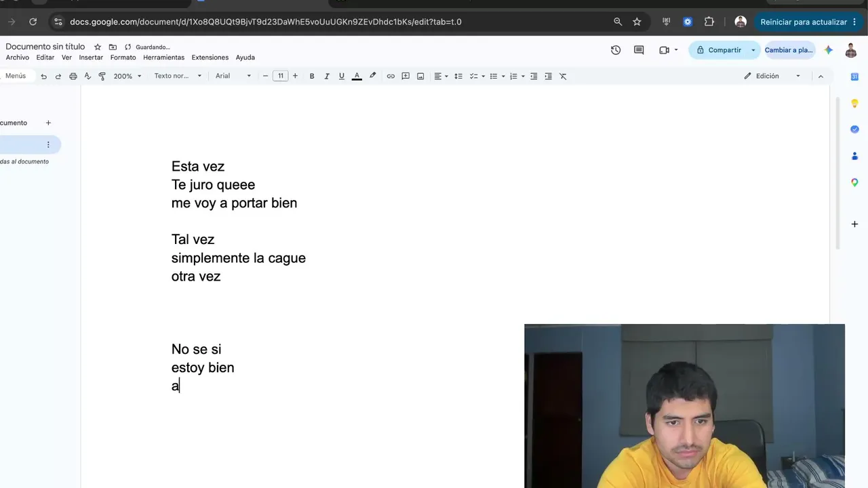Viewport: 868px width, 488px height.
Task: Open the text alignment dropdown
Action: coord(441,76)
